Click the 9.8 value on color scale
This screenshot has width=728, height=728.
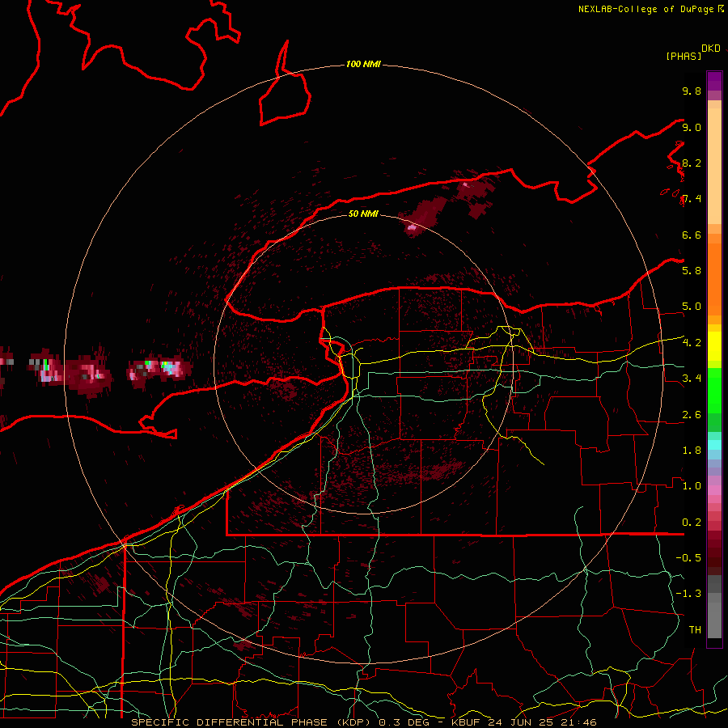pos(692,91)
